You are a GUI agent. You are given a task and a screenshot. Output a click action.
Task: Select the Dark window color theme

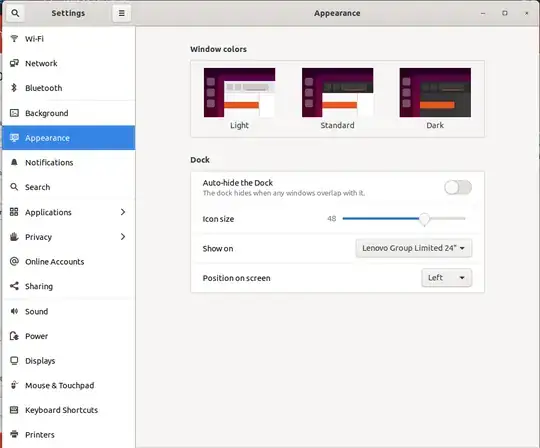pyautogui.click(x=435, y=93)
